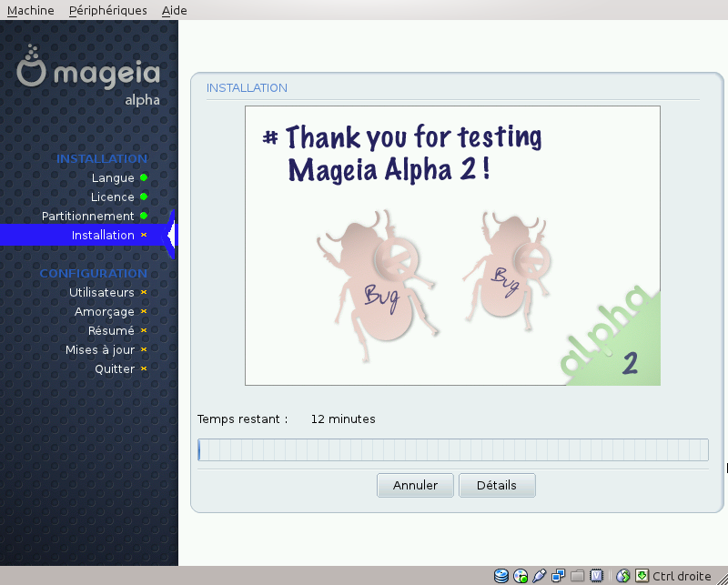Click the optical disc status icon
The image size is (728, 585).
[x=520, y=576]
